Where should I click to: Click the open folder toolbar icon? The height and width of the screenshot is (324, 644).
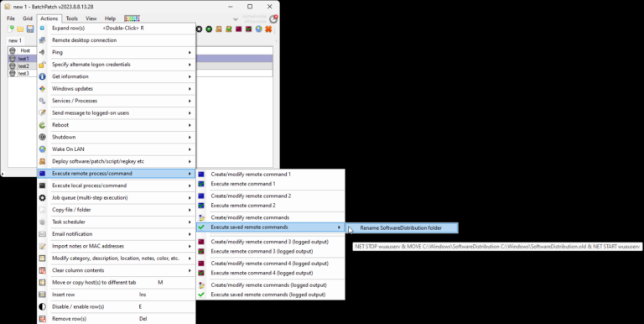(20, 29)
